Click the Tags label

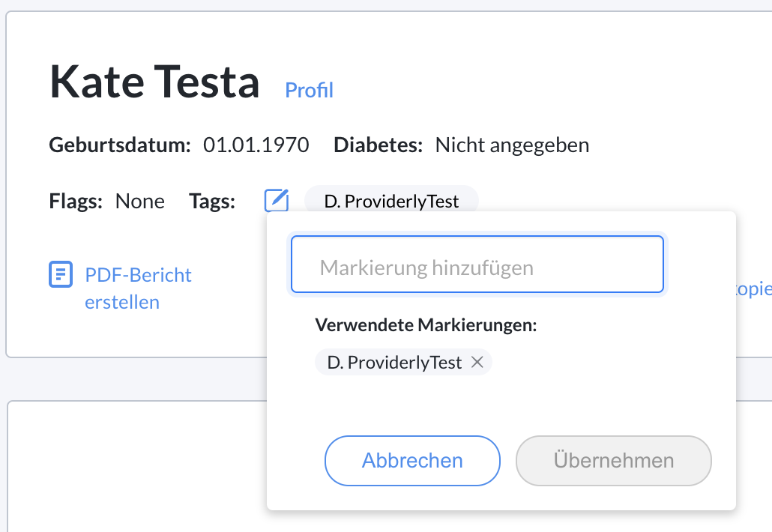[x=212, y=202]
